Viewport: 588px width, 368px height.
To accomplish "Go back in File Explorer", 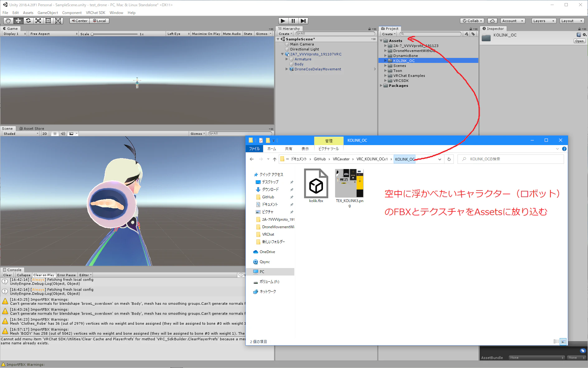I will pos(252,159).
